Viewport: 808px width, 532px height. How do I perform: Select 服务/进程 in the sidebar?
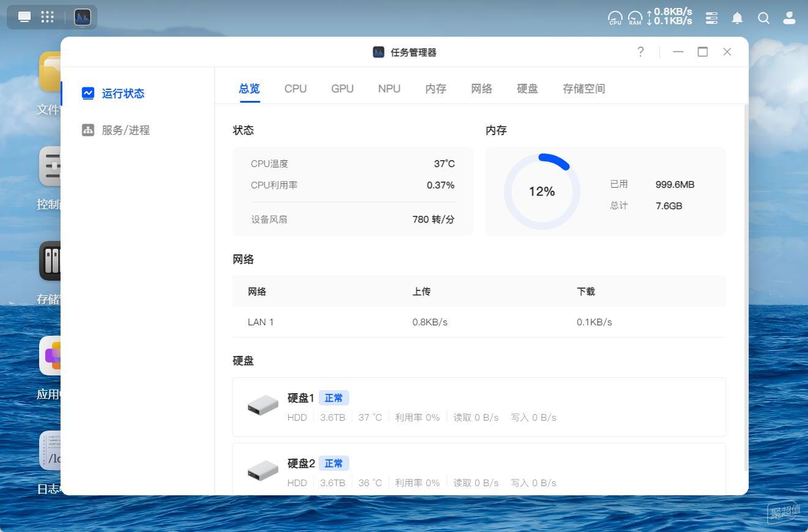(125, 130)
